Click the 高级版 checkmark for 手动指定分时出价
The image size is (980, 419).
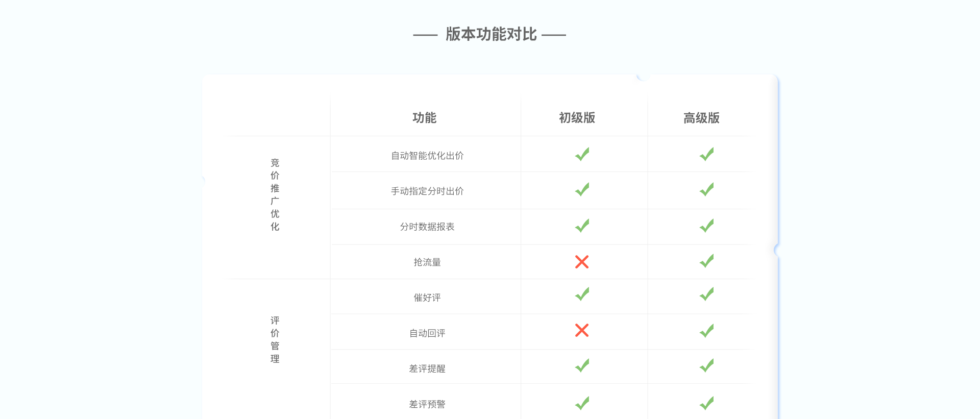coord(706,190)
